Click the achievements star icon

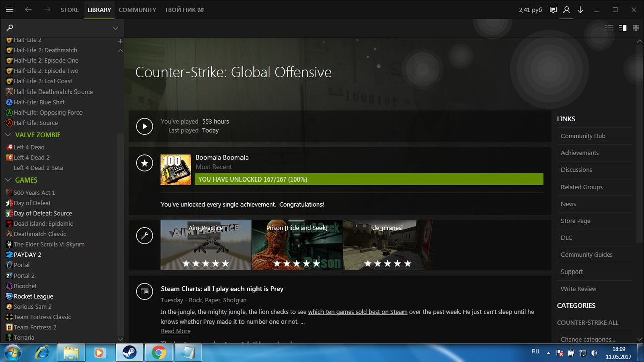(145, 163)
